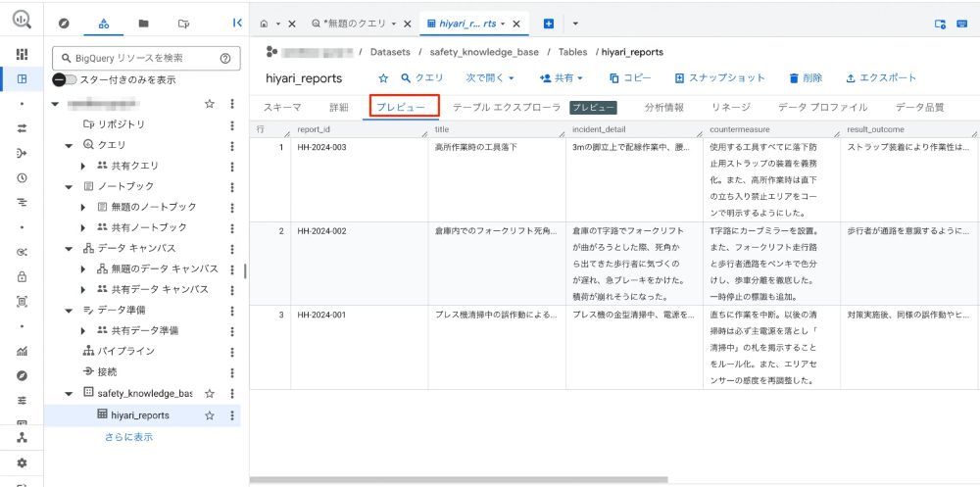Switch to the 分析情報 tab

[664, 107]
